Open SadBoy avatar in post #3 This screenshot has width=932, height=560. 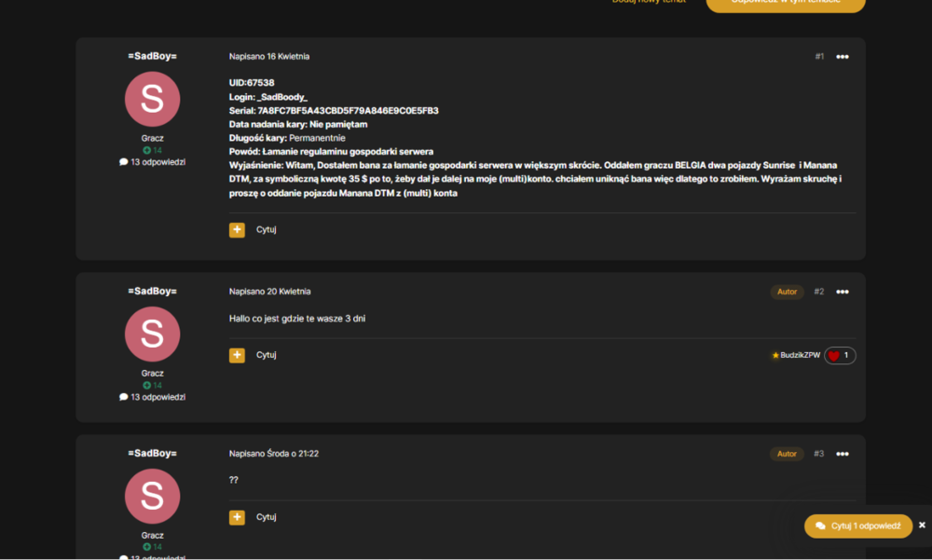pos(152,497)
